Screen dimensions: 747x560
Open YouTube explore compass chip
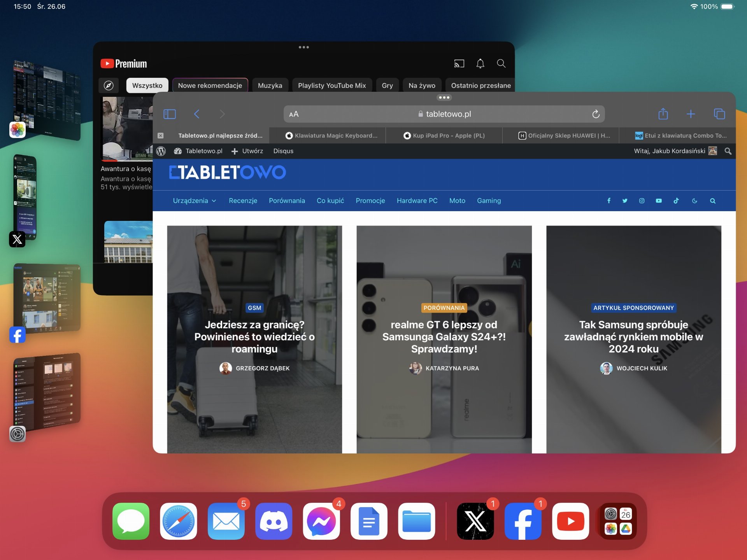(x=109, y=86)
